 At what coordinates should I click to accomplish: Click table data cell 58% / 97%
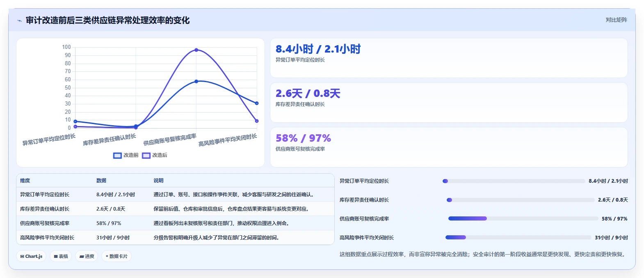(109, 223)
